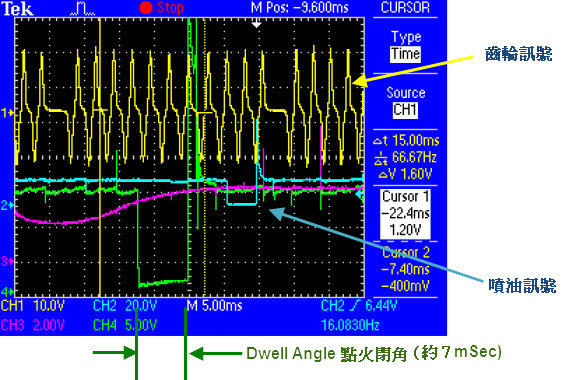
Task: Click the white trigger position arrow marker
Action: point(256,24)
